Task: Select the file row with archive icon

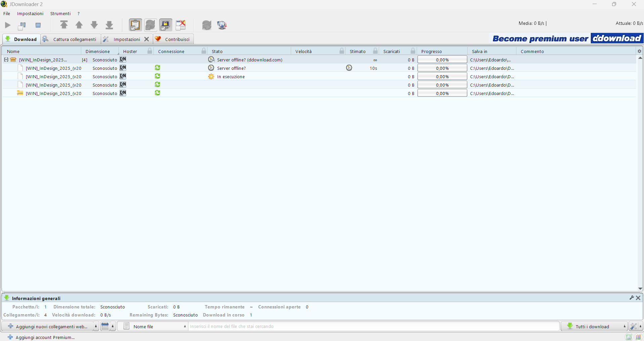Action: click(x=319, y=93)
